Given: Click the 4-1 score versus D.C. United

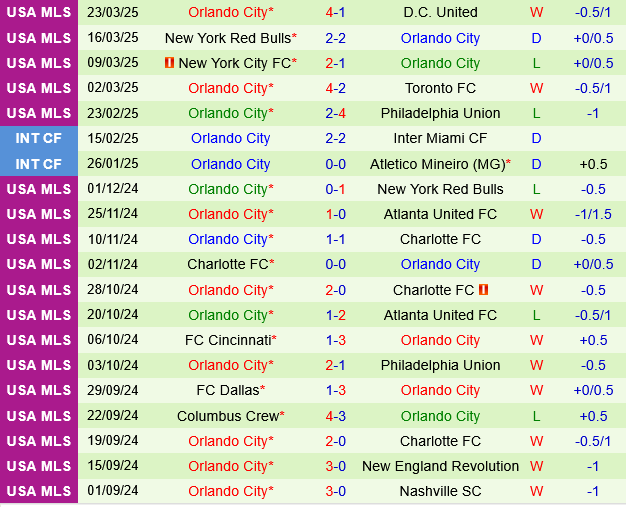Looking at the screenshot, I should coord(336,13).
